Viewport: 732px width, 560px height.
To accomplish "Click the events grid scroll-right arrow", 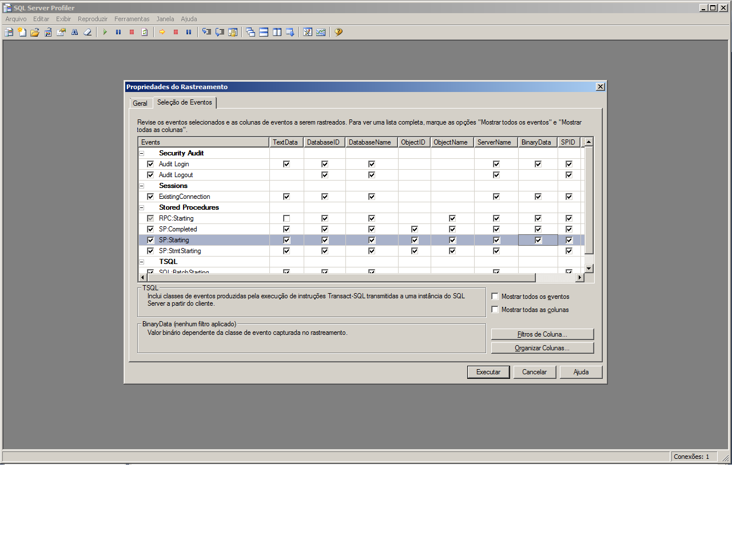I will pos(580,278).
